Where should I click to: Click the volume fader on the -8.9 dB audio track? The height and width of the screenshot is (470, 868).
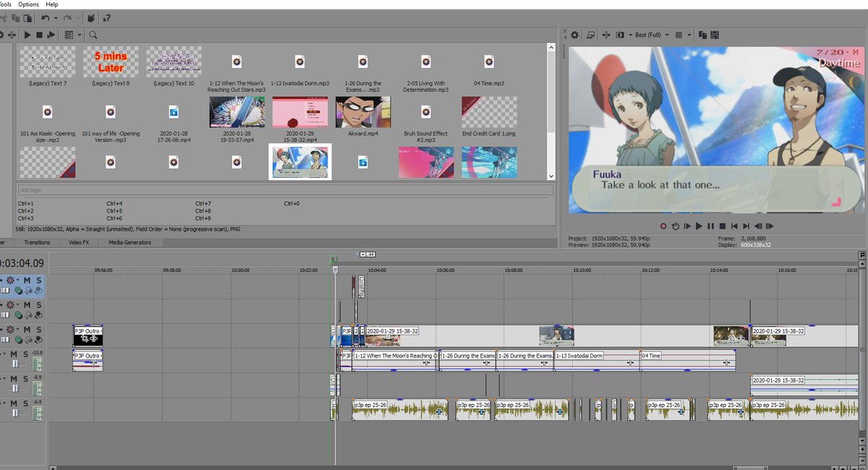(15, 388)
